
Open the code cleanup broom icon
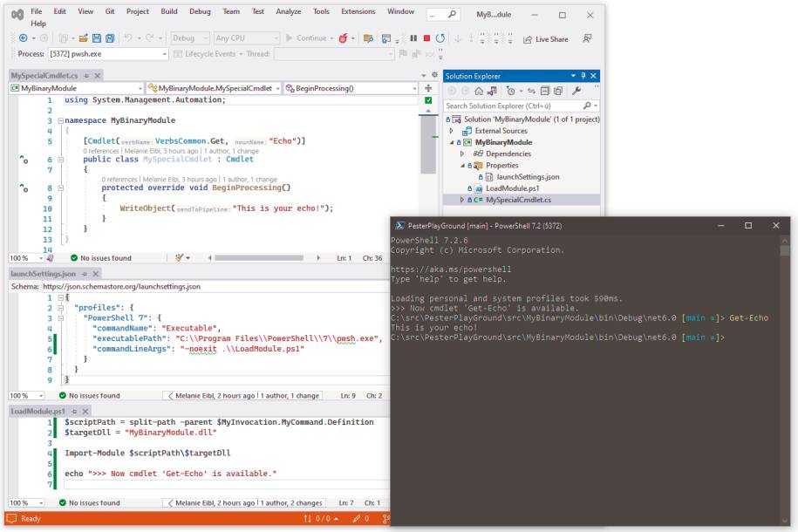(179, 258)
